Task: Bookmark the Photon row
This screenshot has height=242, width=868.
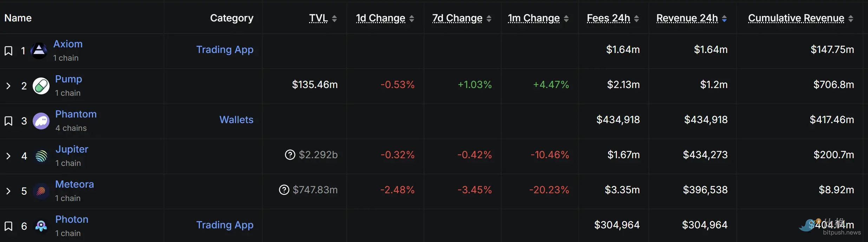Action: tap(8, 226)
